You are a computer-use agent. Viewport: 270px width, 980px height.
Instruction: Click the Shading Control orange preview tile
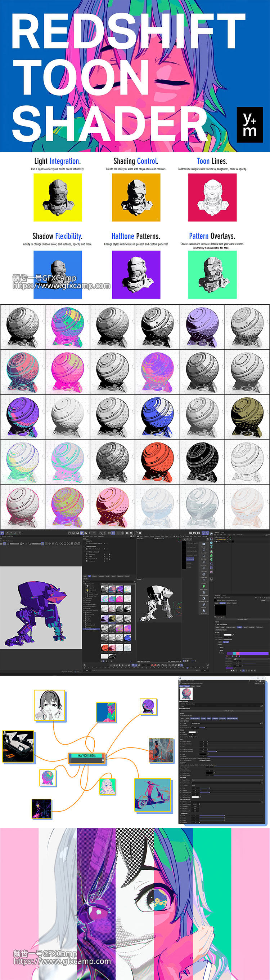(136, 198)
